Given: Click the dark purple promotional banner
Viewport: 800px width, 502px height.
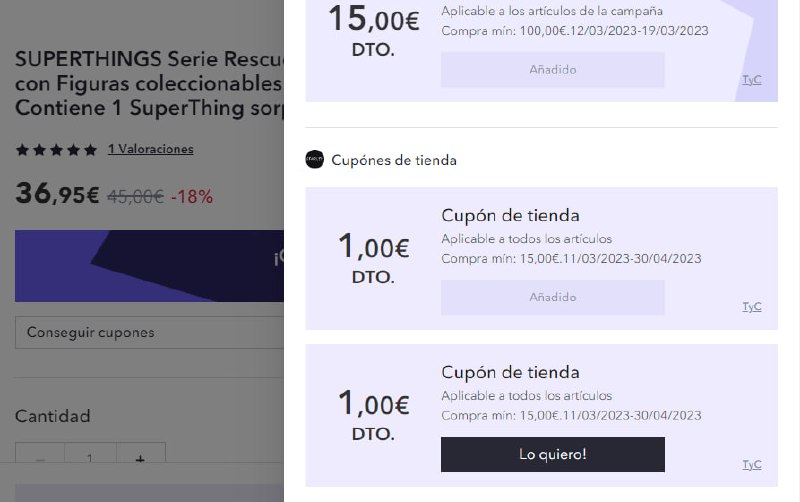Looking at the screenshot, I should (149, 266).
